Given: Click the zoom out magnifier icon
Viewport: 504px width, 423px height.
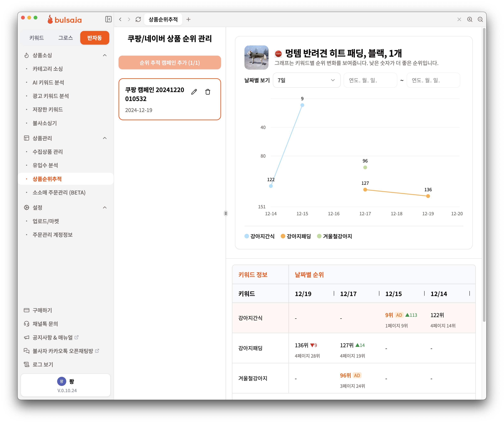Looking at the screenshot, I should click(480, 19).
